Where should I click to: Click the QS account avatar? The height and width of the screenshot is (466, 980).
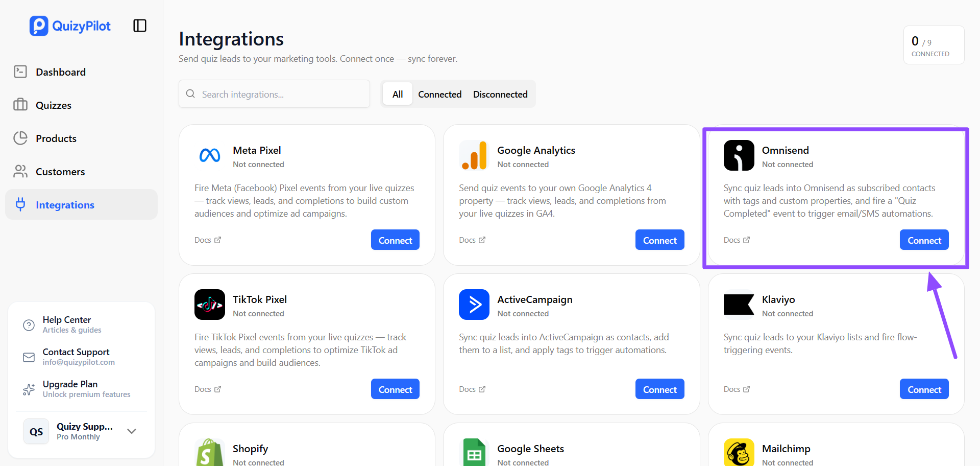point(36,431)
